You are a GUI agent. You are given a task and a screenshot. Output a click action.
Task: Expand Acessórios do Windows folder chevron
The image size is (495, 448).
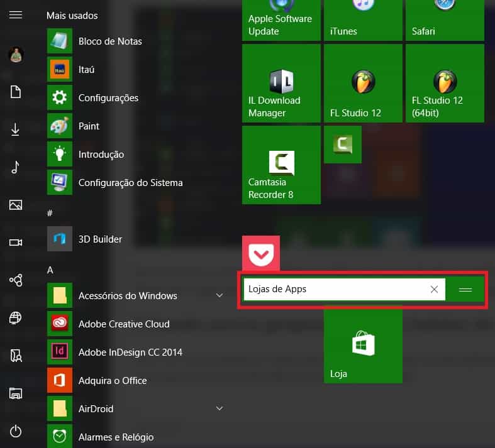click(220, 295)
